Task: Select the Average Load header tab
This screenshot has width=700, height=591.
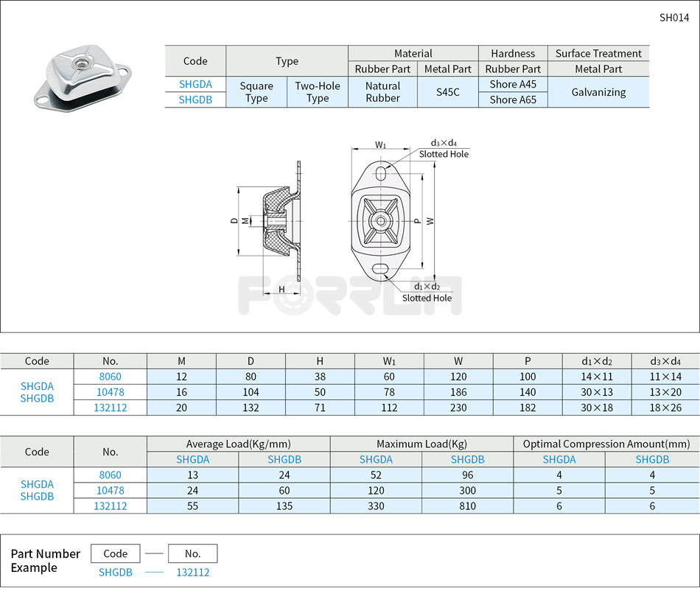Action: pos(239,444)
